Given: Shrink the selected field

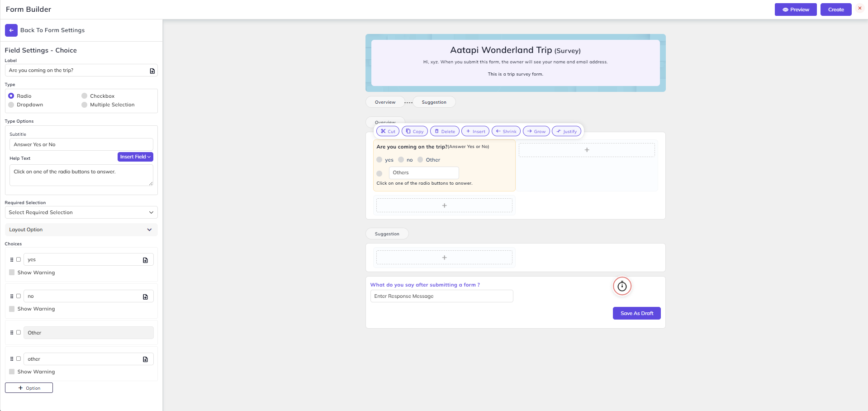Looking at the screenshot, I should tap(506, 131).
